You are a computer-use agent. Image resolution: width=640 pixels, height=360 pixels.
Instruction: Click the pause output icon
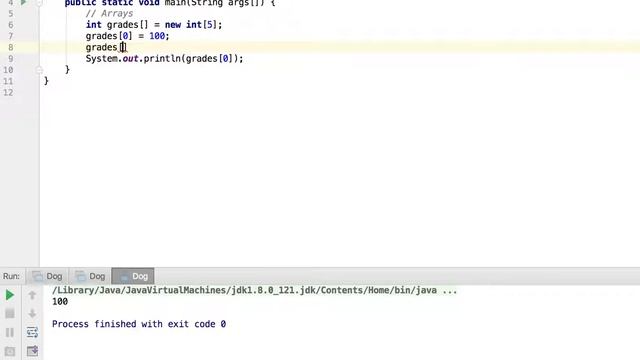pyautogui.click(x=10, y=332)
